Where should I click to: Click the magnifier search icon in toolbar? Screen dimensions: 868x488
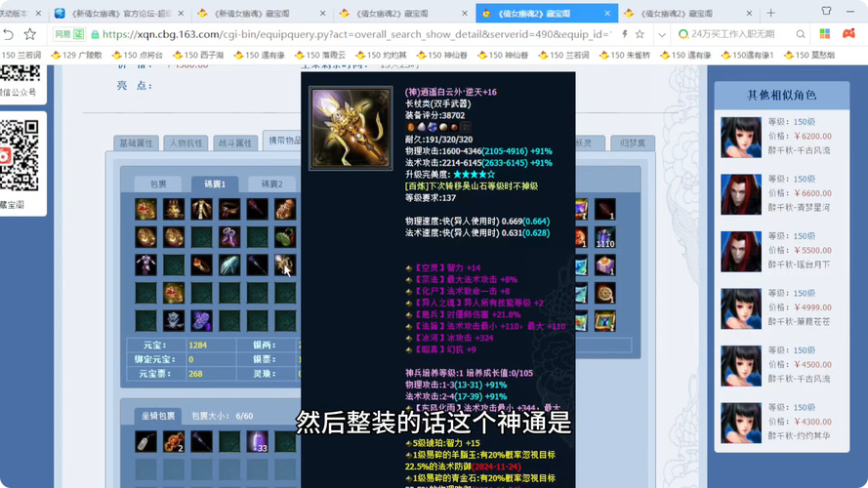point(801,34)
